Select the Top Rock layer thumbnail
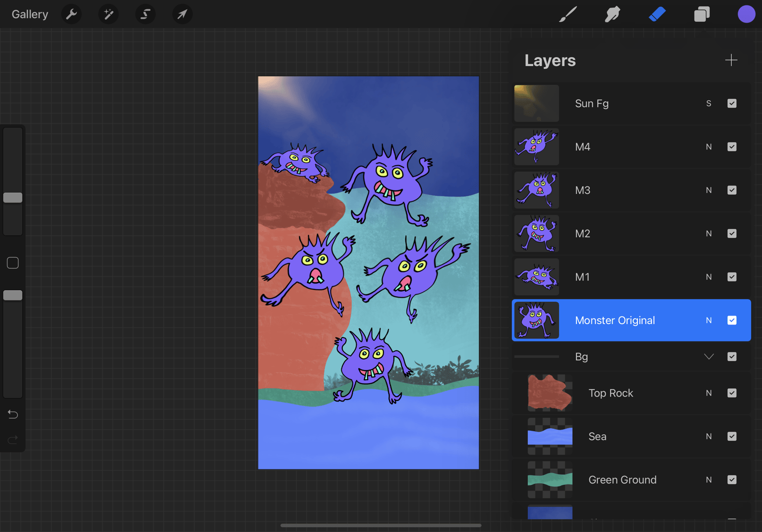The image size is (762, 532). click(550, 393)
